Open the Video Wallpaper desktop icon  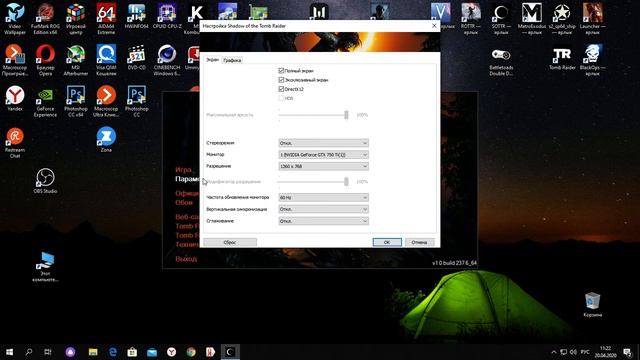click(15, 18)
